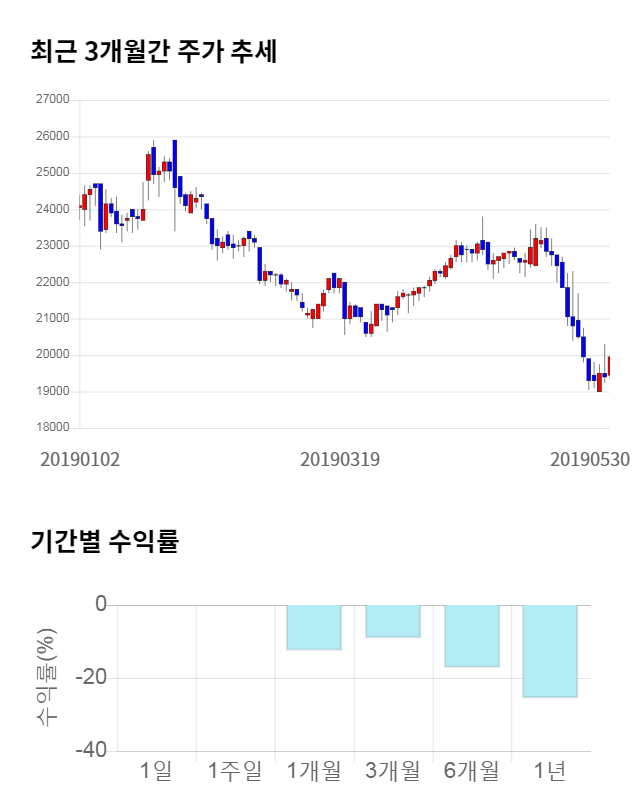Select the 1주일 period label
The width and height of the screenshot is (640, 810).
235,771
